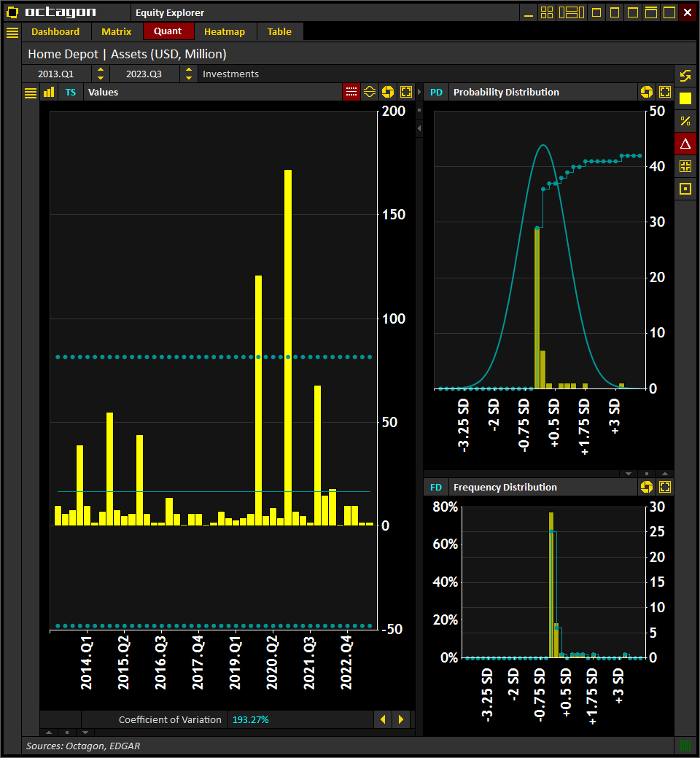This screenshot has width=700, height=758.
Task: Click the Values panel title
Action: point(103,93)
